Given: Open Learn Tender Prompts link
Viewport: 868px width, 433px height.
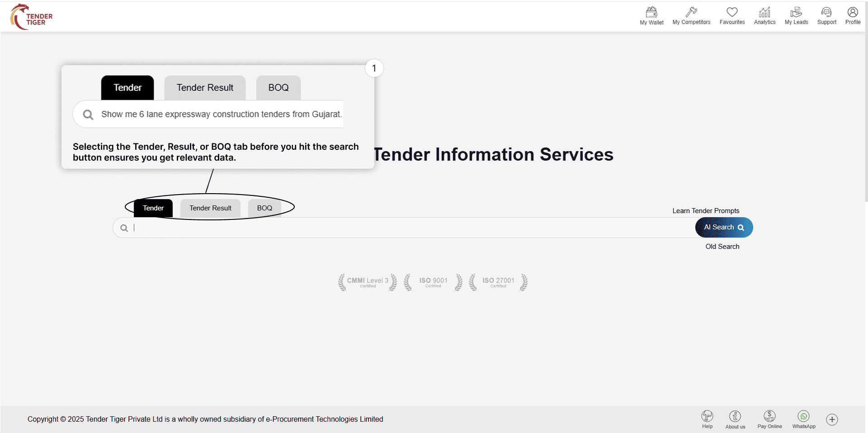Looking at the screenshot, I should (706, 211).
